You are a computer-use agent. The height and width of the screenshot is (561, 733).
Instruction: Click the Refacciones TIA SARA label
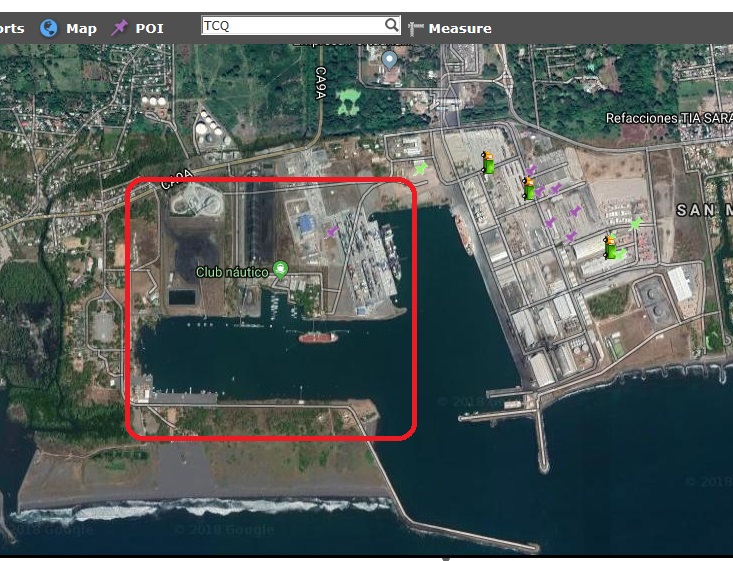(668, 118)
